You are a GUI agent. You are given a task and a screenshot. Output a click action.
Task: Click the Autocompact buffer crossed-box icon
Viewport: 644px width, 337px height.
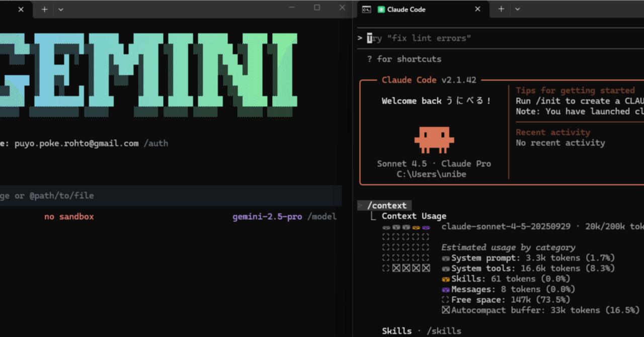click(x=446, y=310)
